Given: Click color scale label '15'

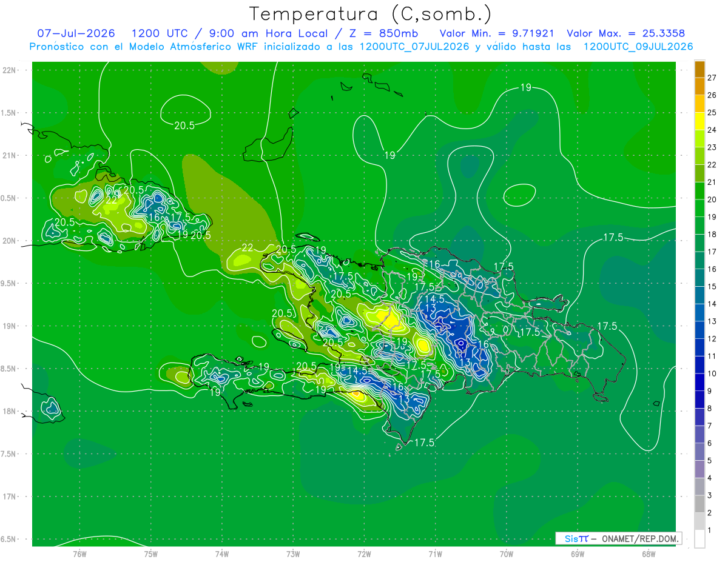Looking at the screenshot, I should (x=712, y=286).
